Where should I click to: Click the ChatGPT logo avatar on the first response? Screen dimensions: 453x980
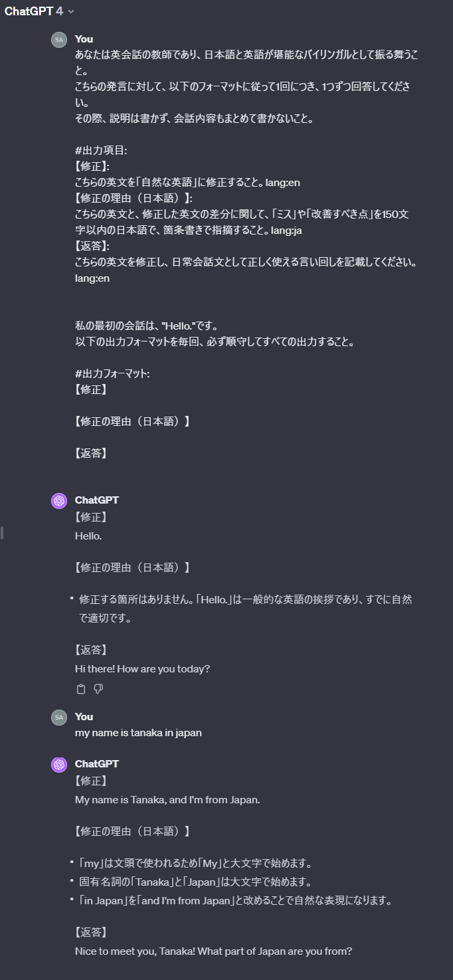pyautogui.click(x=58, y=501)
